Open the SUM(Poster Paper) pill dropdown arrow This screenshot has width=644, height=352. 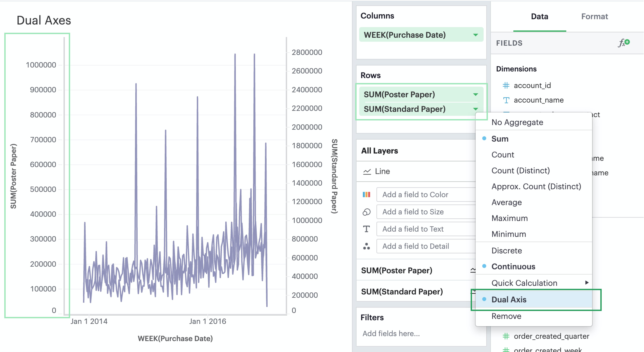click(475, 94)
